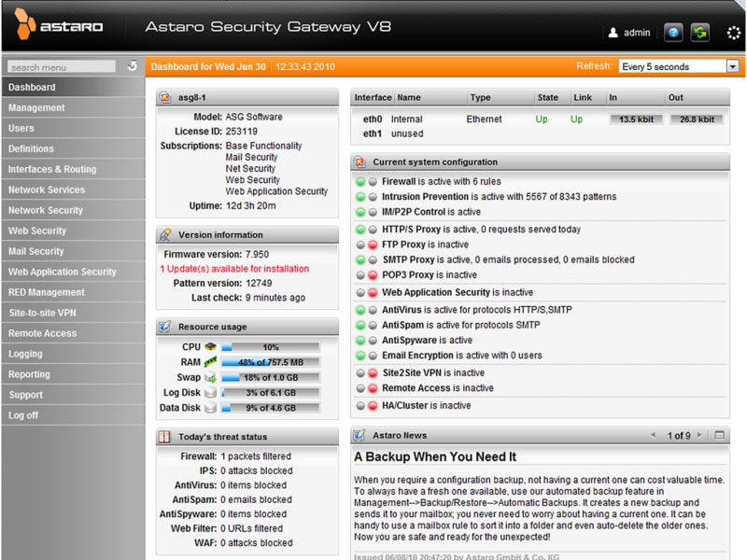Expand the Network Security menu
The height and width of the screenshot is (560, 747).
click(74, 211)
